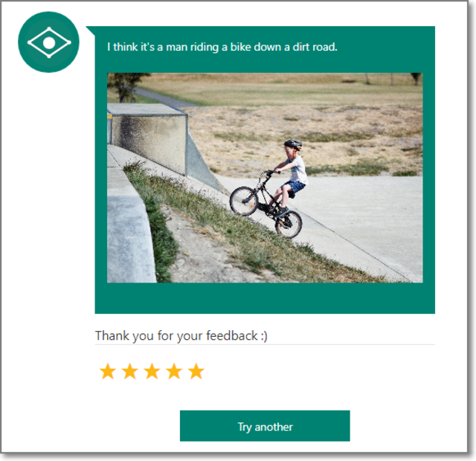The image size is (476, 461).
Task: Click the CaptionBot eye avatar icon
Action: pos(48,42)
